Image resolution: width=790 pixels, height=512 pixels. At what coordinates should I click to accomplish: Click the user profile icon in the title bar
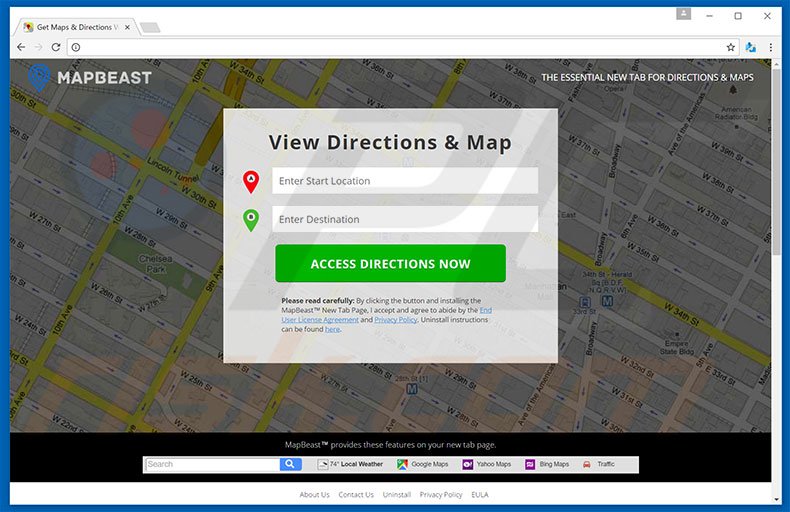pyautogui.click(x=684, y=14)
